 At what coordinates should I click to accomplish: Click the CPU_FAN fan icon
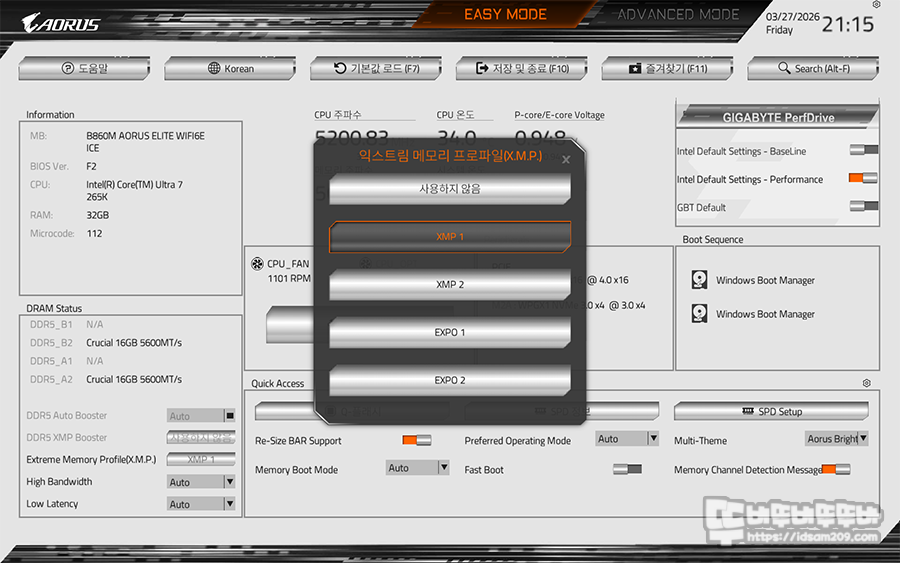coord(257,263)
